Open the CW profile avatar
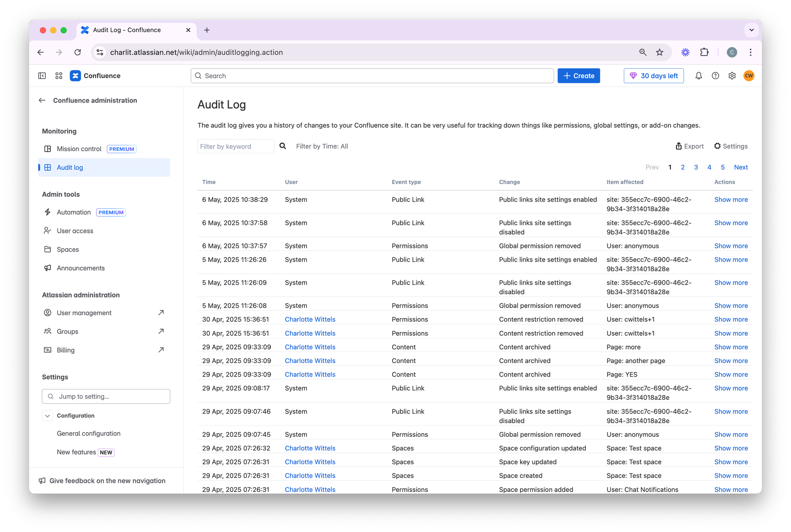 [x=749, y=76]
